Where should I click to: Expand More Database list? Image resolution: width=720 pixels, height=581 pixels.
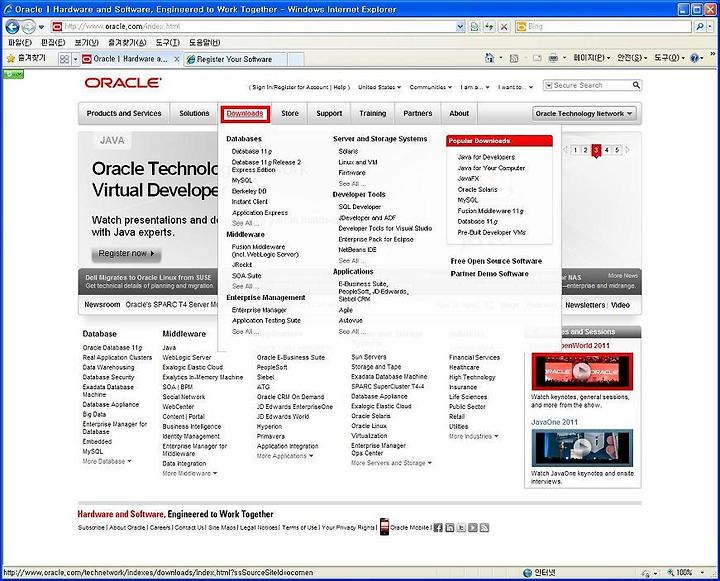(x=107, y=461)
